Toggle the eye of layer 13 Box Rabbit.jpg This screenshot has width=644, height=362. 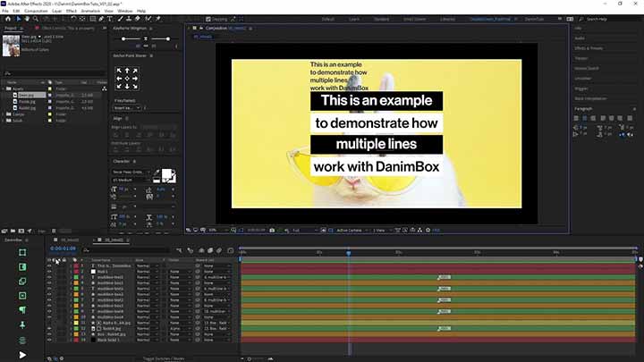pos(49,334)
